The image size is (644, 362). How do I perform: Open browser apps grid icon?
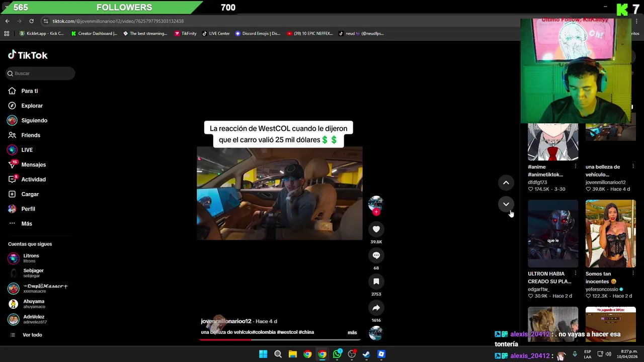pyautogui.click(x=7, y=34)
